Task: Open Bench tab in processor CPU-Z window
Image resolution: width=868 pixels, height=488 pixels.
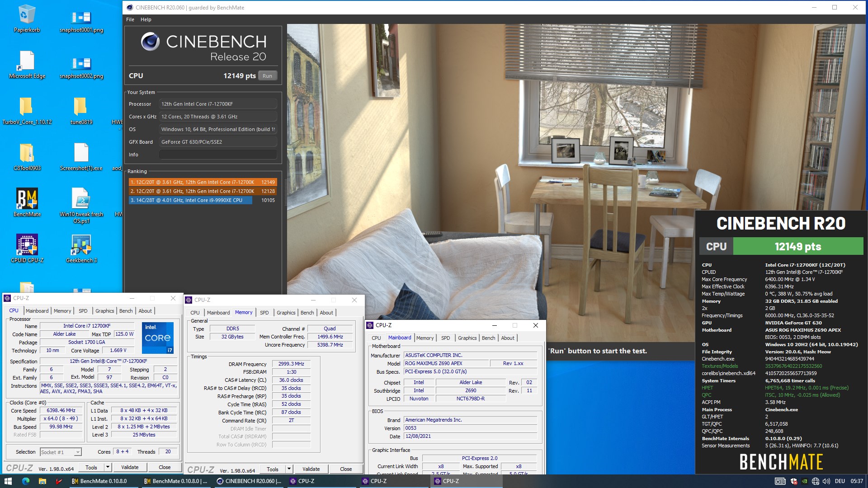Action: (x=126, y=311)
